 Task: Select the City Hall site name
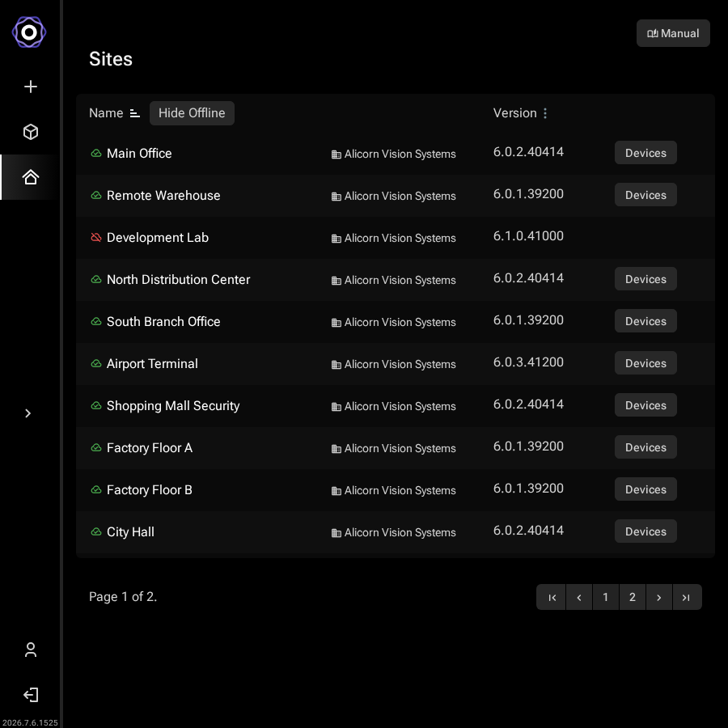[130, 531]
